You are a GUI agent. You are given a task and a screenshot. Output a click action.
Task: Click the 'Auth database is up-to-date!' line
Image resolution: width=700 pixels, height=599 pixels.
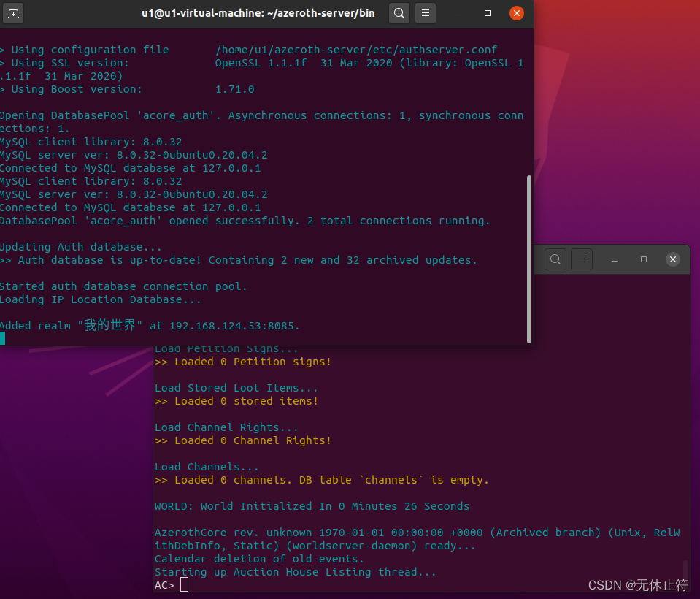[239, 260]
